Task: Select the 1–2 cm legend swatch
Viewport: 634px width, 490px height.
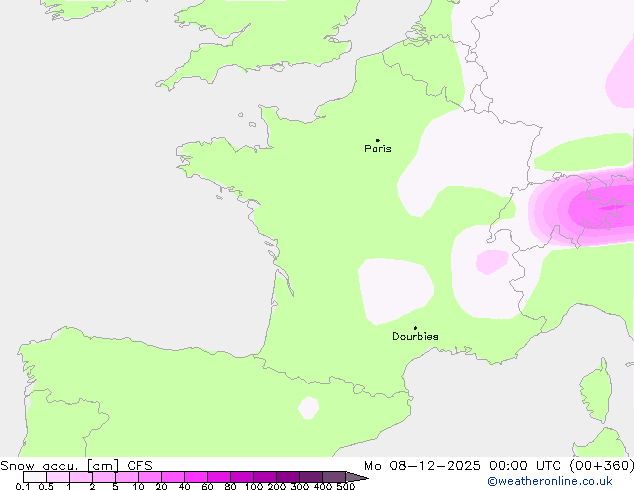Action: pyautogui.click(x=81, y=477)
